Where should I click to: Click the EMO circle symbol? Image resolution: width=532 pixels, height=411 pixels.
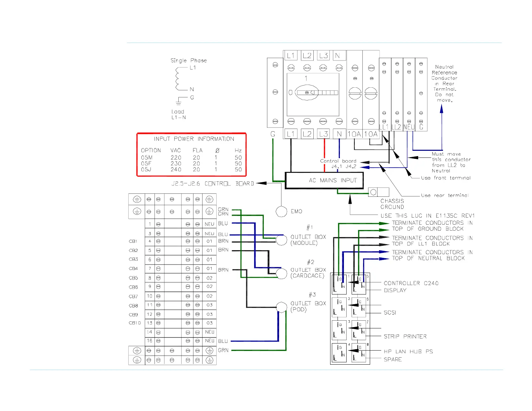281,211
